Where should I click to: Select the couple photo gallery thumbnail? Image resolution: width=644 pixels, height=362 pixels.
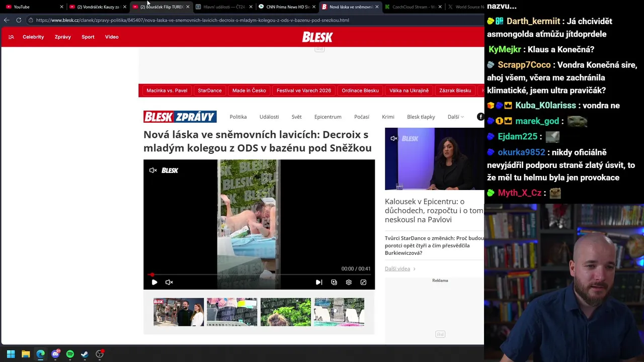(179, 312)
